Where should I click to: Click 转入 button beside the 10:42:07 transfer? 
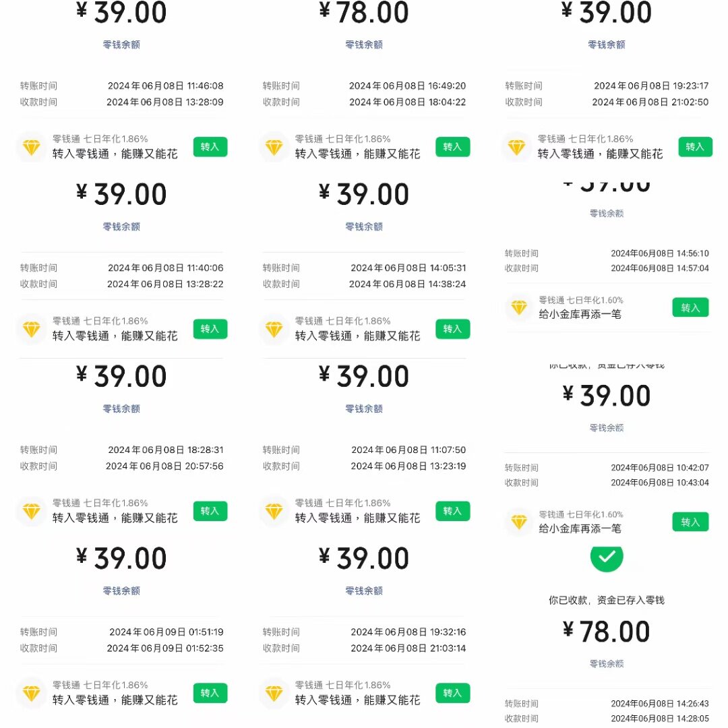(x=690, y=522)
